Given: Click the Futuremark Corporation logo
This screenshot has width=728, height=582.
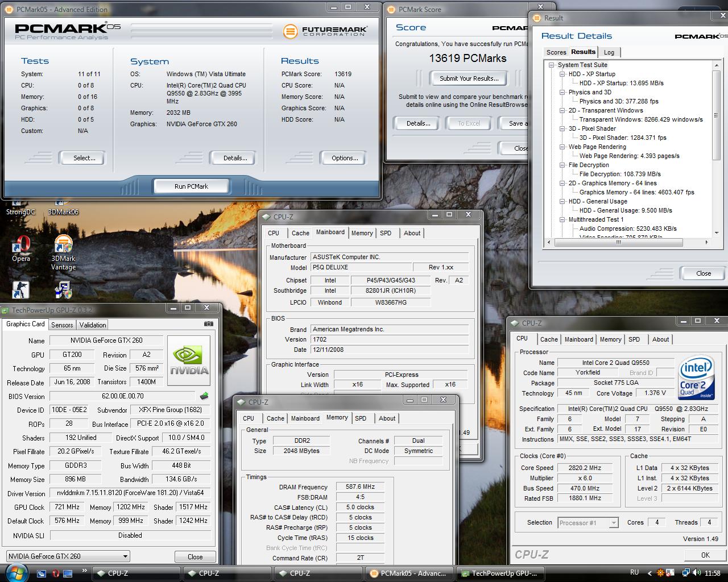Looking at the screenshot, I should point(325,31).
